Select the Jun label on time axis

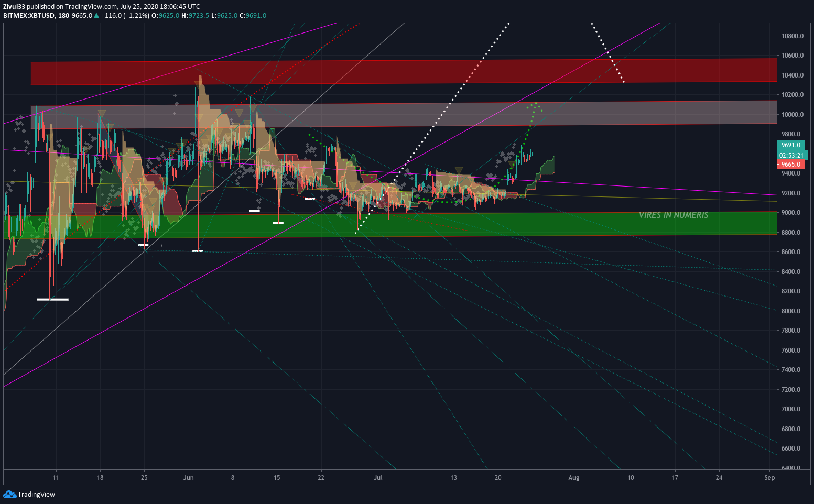pos(189,478)
